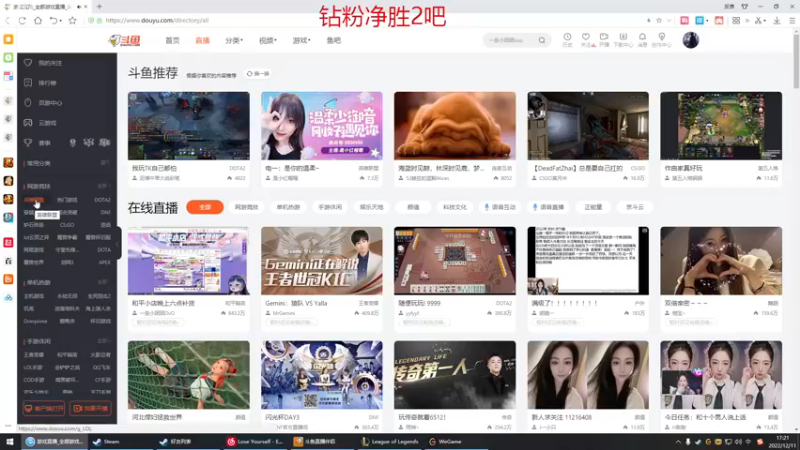Expand the 分类 dropdown in top nav
800x450 pixels.
(234, 40)
